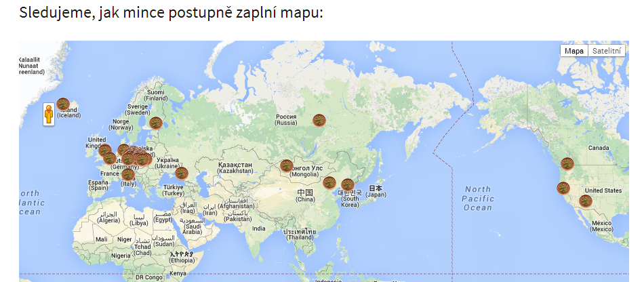
Task: Switch map to Mapa view
Action: 573,52
